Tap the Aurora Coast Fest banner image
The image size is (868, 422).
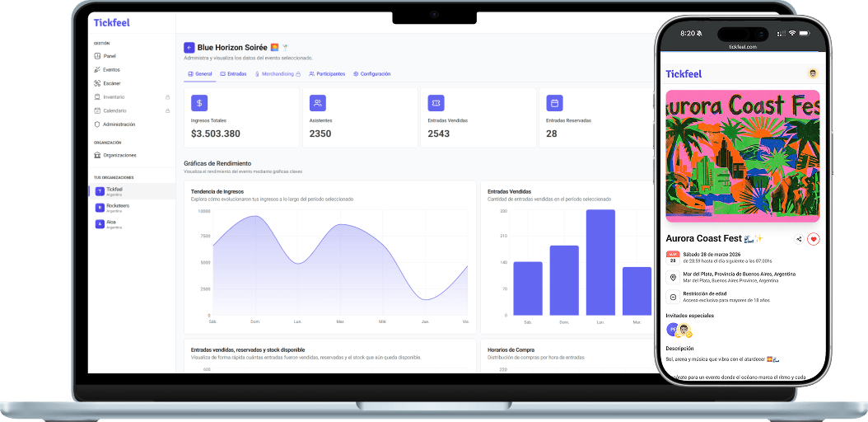[x=742, y=156]
